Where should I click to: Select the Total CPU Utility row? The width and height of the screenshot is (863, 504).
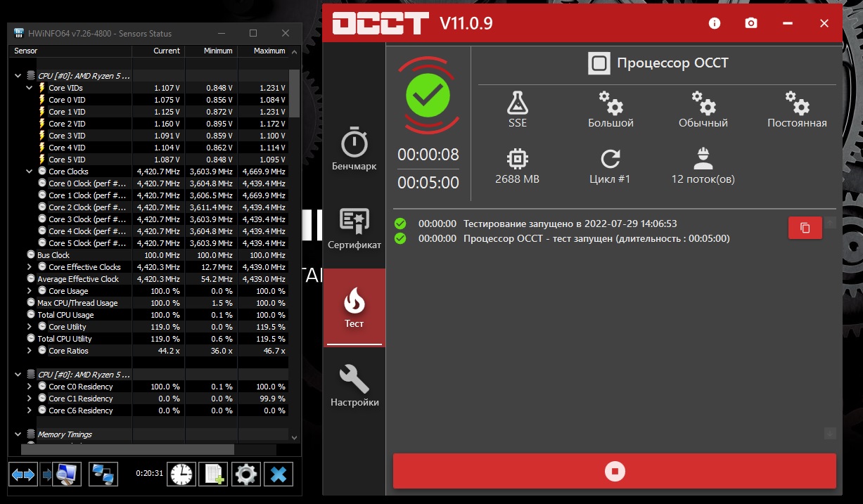[149, 339]
